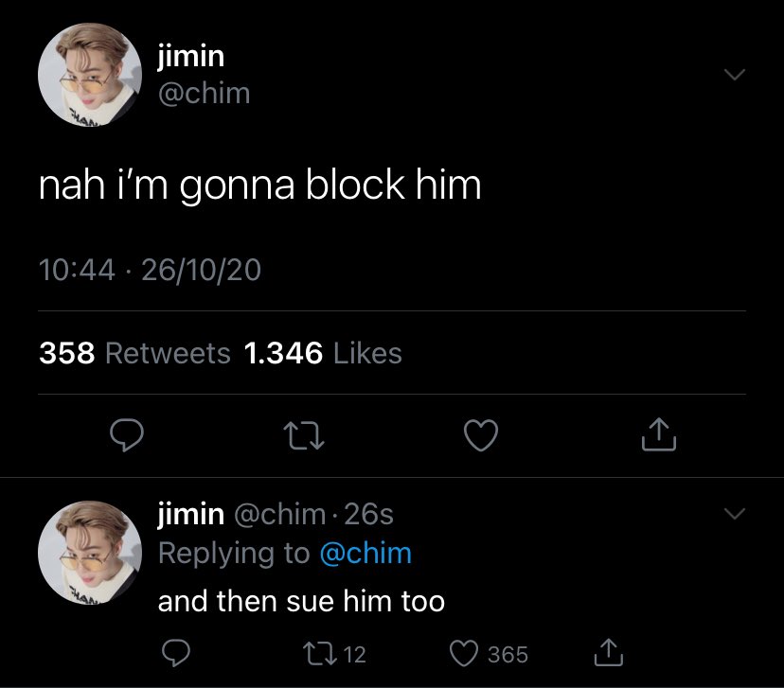Click the 'jimin' display name on main tweet
Screen dimensions: 784x688
pyautogui.click(x=191, y=56)
